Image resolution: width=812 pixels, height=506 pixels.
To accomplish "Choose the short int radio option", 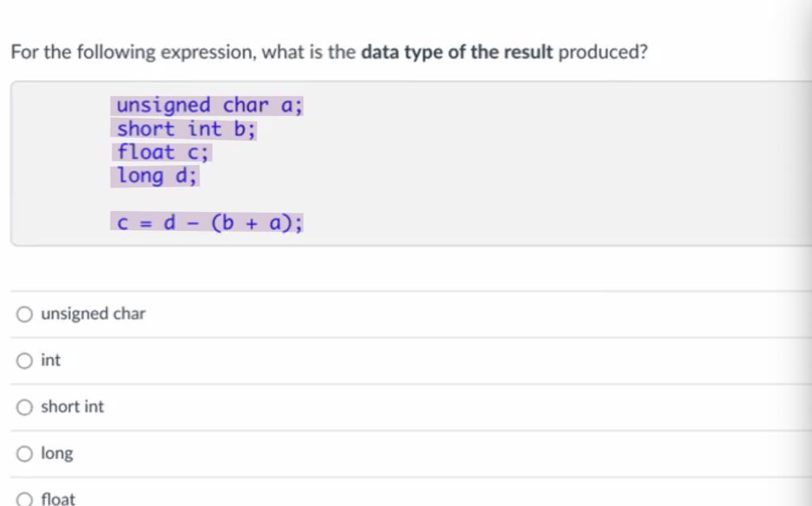I will [25, 407].
